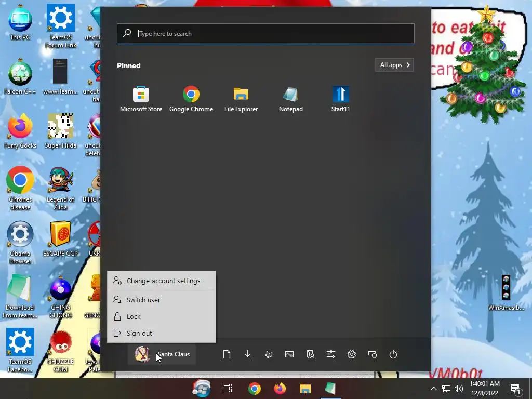This screenshot has width=532, height=399.
Task: Choose Change account settings
Action: tap(162, 281)
